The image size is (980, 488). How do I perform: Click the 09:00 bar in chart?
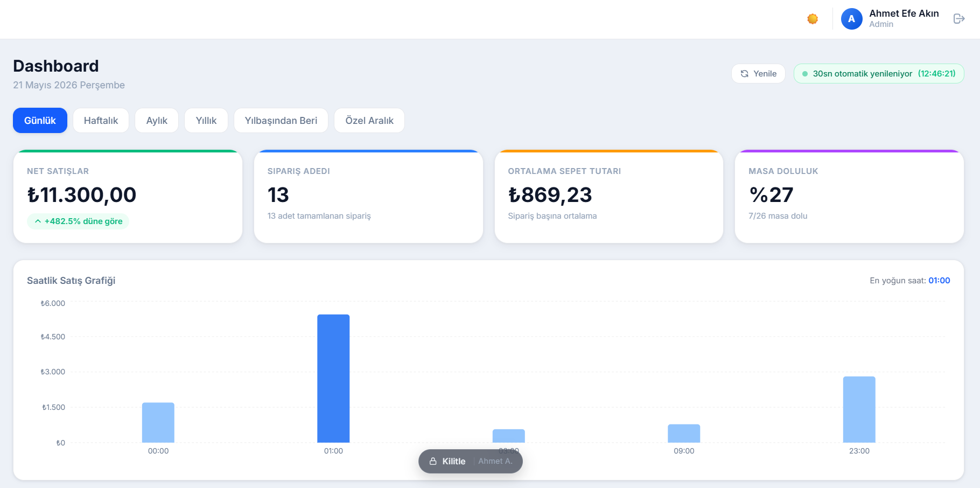point(684,434)
